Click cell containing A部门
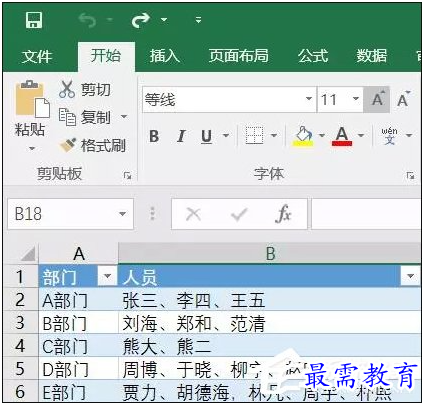Viewport: 426px width, 407px height. coord(78,300)
